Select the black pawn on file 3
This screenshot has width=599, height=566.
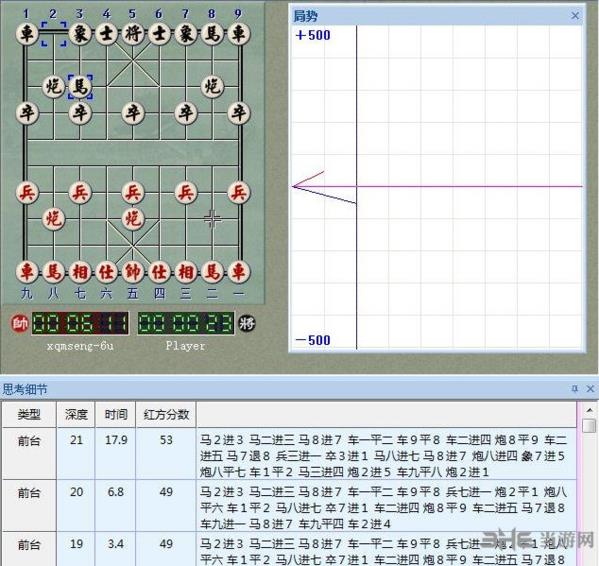80,113
